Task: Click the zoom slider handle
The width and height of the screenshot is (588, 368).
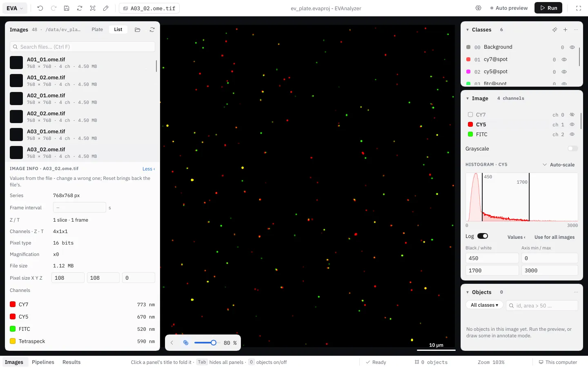Action: coord(214,343)
